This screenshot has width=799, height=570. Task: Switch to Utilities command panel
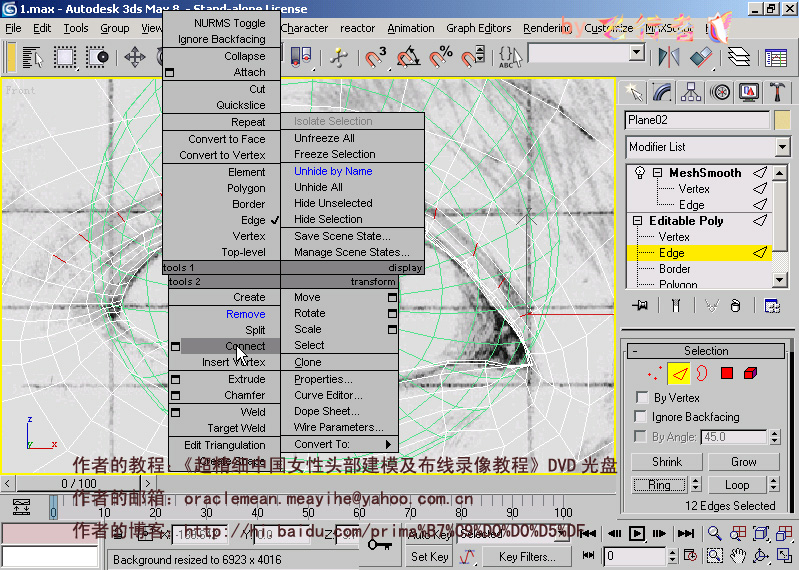[777, 93]
